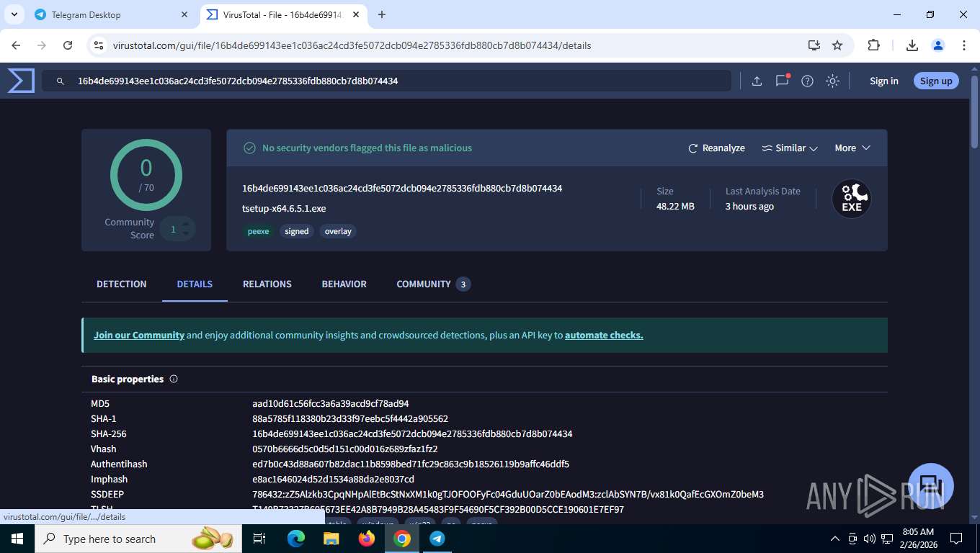This screenshot has height=553, width=980.
Task: Click the Chrome address bar URL
Action: click(x=352, y=45)
